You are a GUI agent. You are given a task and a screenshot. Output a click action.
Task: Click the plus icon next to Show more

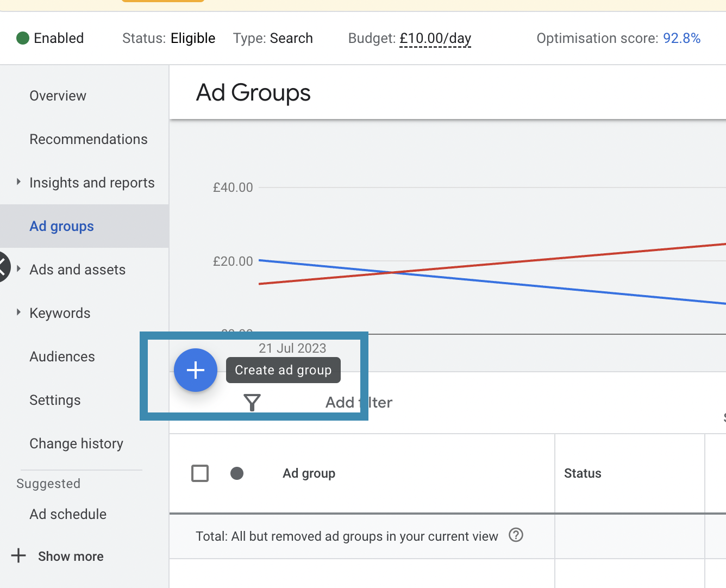click(18, 556)
